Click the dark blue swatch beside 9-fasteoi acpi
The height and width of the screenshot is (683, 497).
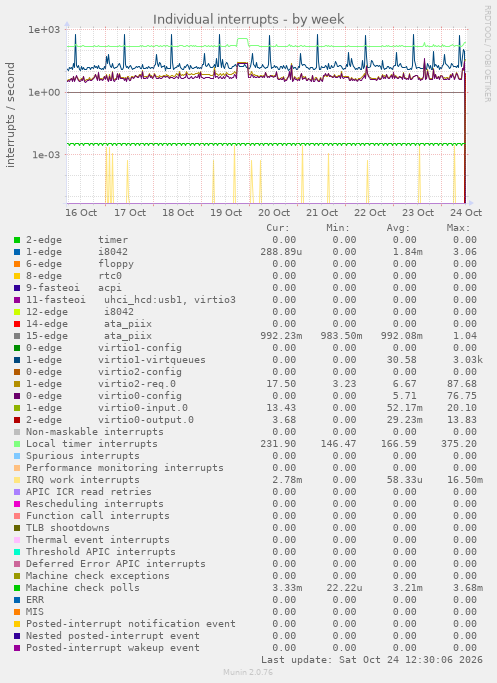[x=17, y=288]
